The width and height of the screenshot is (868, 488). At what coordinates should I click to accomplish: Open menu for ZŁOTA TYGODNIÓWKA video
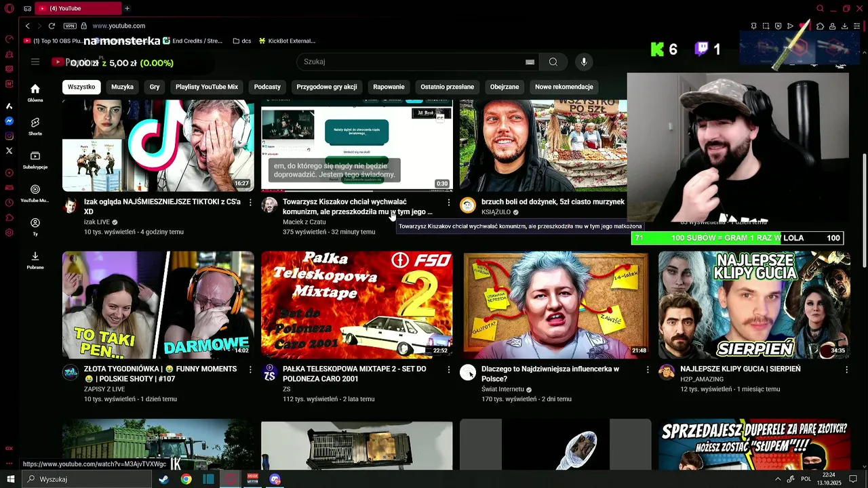point(250,369)
